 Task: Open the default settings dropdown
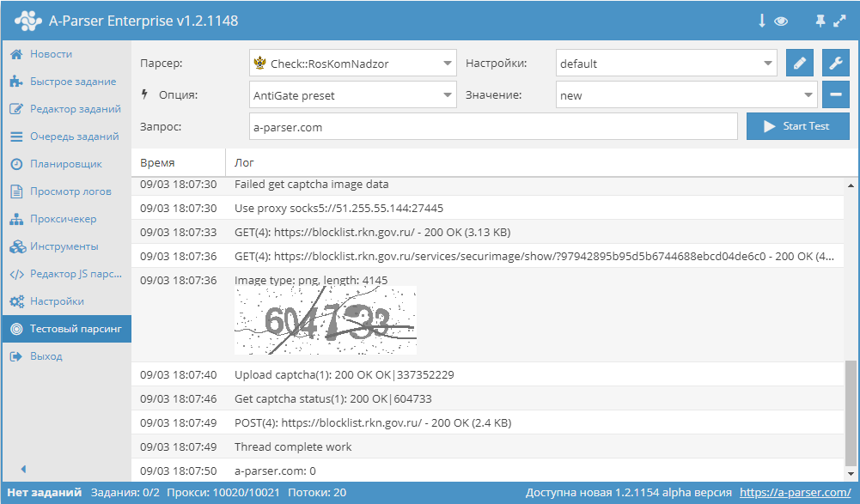(666, 64)
